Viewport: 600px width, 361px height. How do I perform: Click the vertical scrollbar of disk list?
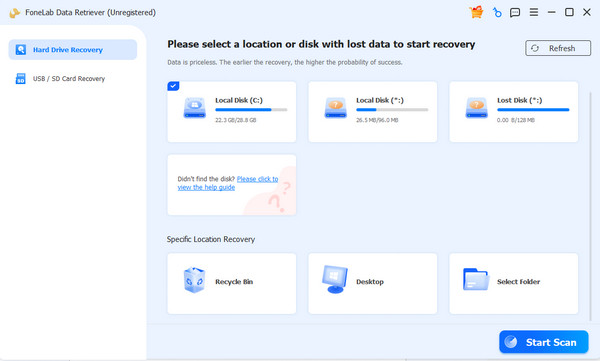[590, 207]
